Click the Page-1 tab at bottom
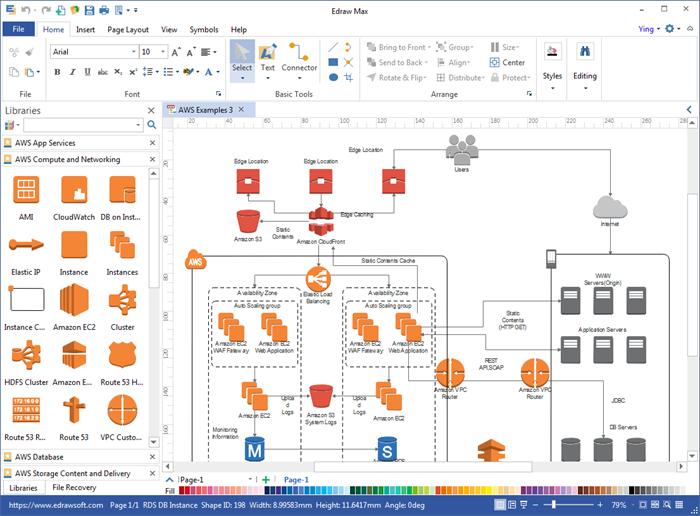Image resolution: width=700 pixels, height=516 pixels. click(x=296, y=480)
